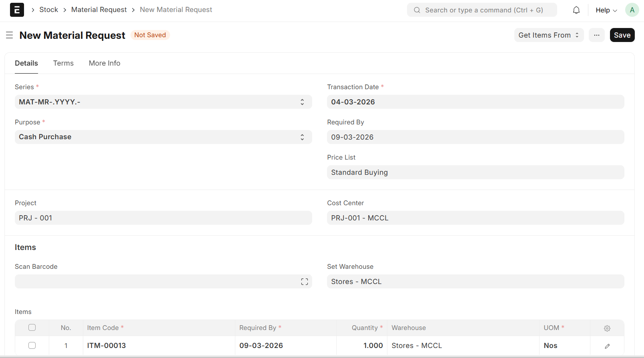Screen dimensions: 644x358
Task: Edit row 1 with pencil icon
Action: click(607, 346)
